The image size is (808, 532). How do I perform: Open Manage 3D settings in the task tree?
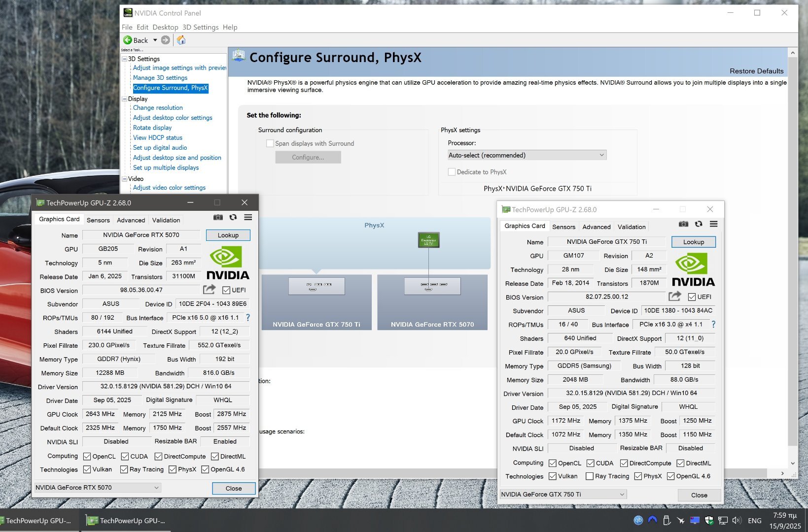coord(160,78)
